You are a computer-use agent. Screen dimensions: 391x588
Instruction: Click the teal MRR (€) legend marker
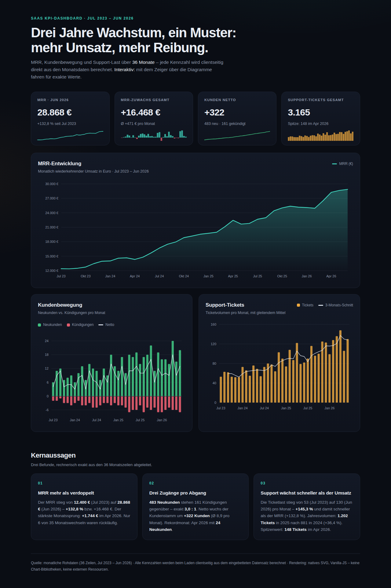[334, 164]
